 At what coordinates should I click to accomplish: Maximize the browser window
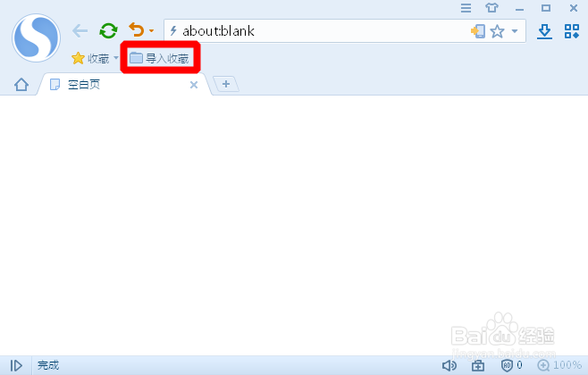pos(546,8)
